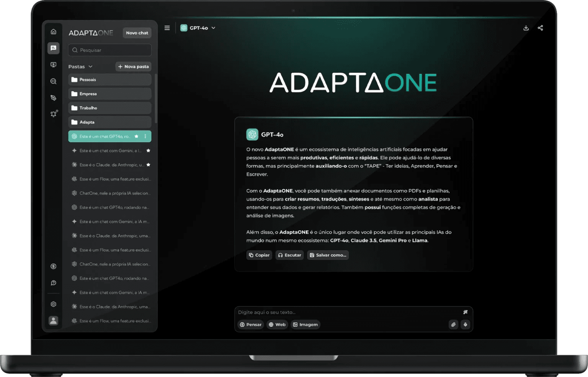Collapse the Pastas section chevron
The width and height of the screenshot is (588, 377).
pyautogui.click(x=91, y=66)
